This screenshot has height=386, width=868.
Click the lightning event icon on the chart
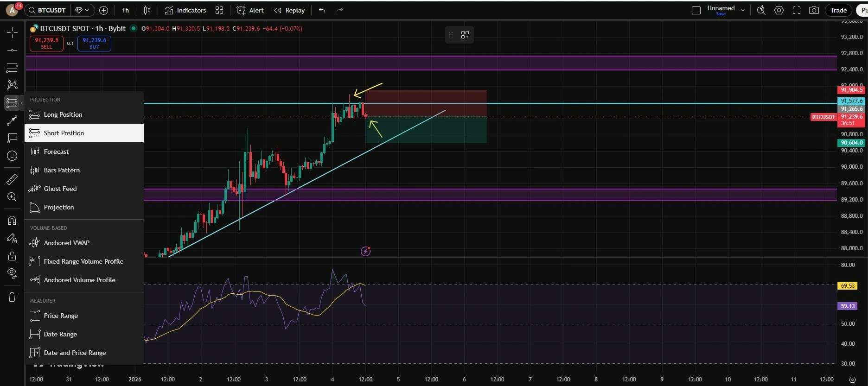(365, 251)
